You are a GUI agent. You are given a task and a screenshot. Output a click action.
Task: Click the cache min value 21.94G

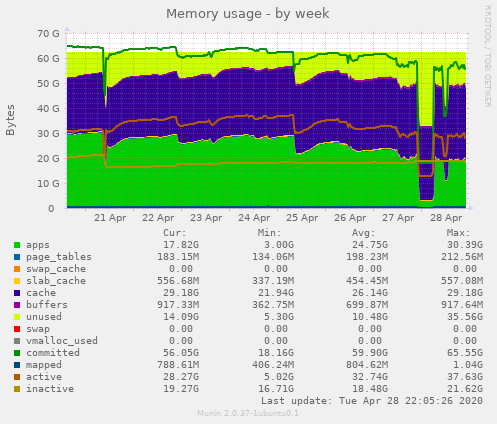pos(276,293)
